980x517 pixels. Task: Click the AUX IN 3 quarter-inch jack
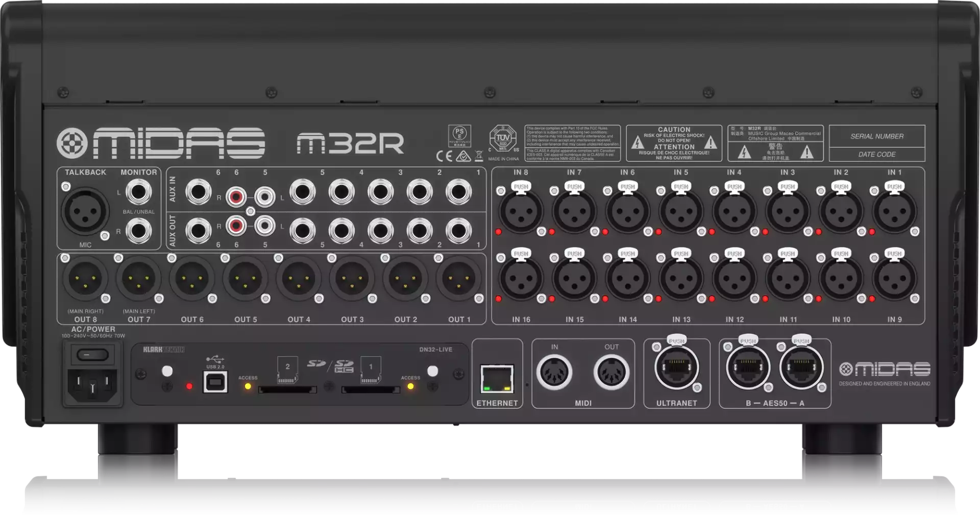pos(380,192)
